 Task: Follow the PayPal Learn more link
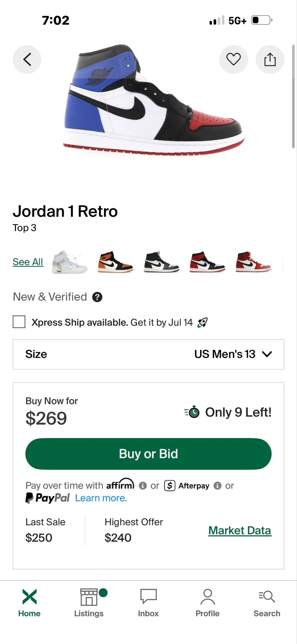click(101, 498)
